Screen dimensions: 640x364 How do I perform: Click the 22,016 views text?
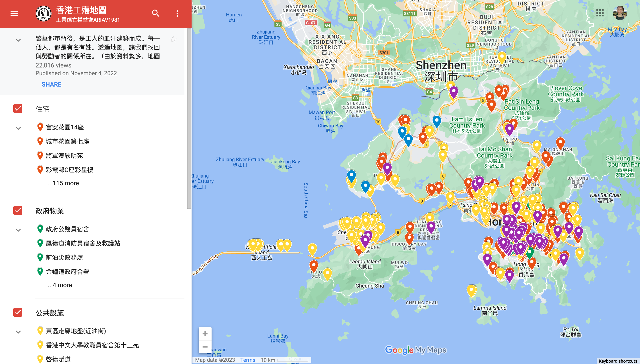coord(53,65)
